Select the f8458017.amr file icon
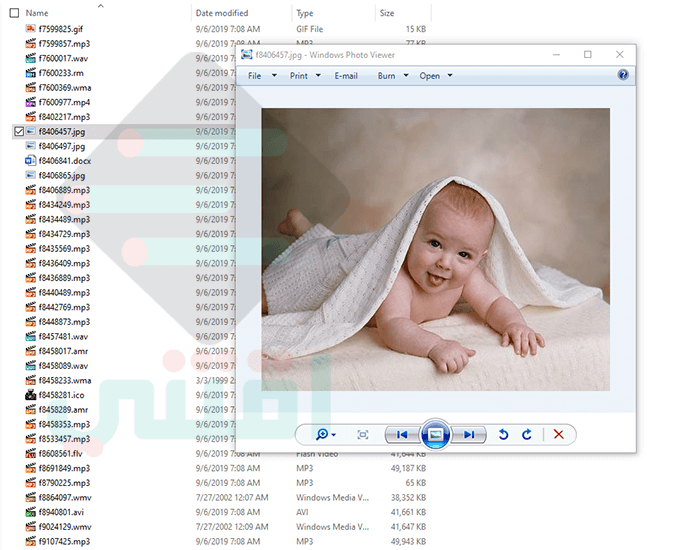The width and height of the screenshot is (700, 550). pyautogui.click(x=30, y=351)
